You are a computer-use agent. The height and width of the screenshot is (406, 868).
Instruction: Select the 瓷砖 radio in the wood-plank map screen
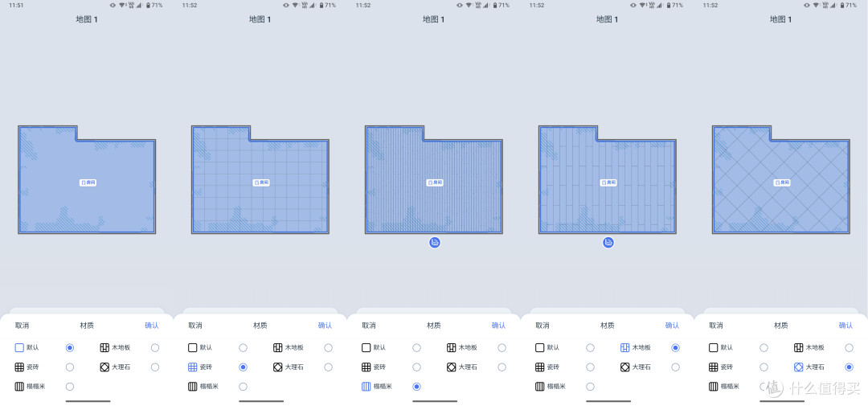tap(590, 367)
